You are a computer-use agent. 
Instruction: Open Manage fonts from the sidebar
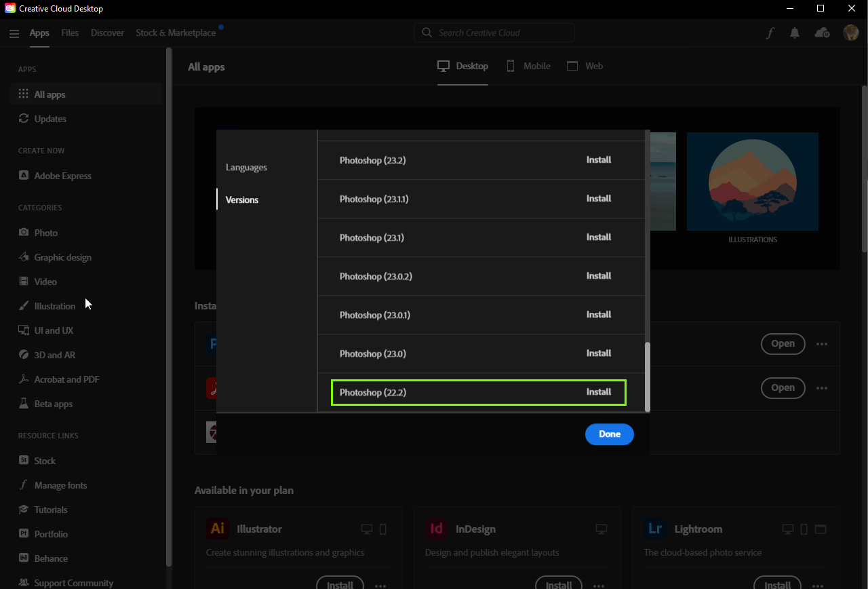click(x=24, y=484)
